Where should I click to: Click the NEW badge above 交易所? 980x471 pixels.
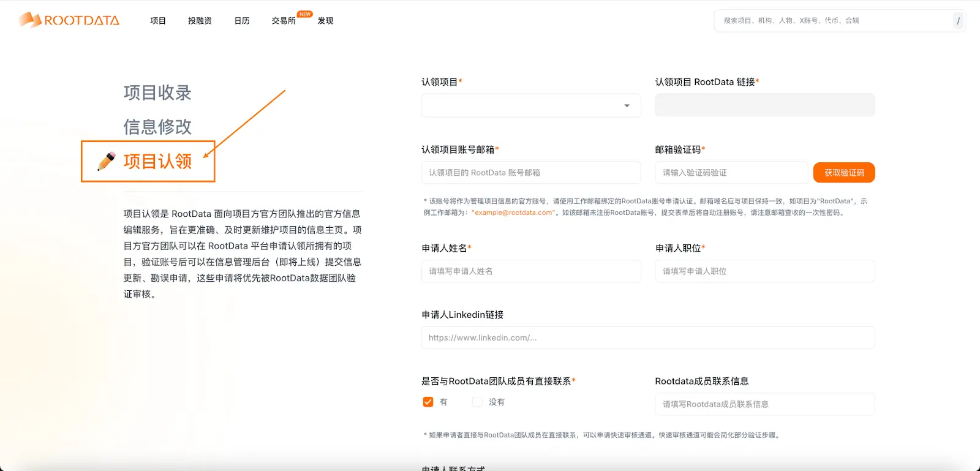click(304, 14)
